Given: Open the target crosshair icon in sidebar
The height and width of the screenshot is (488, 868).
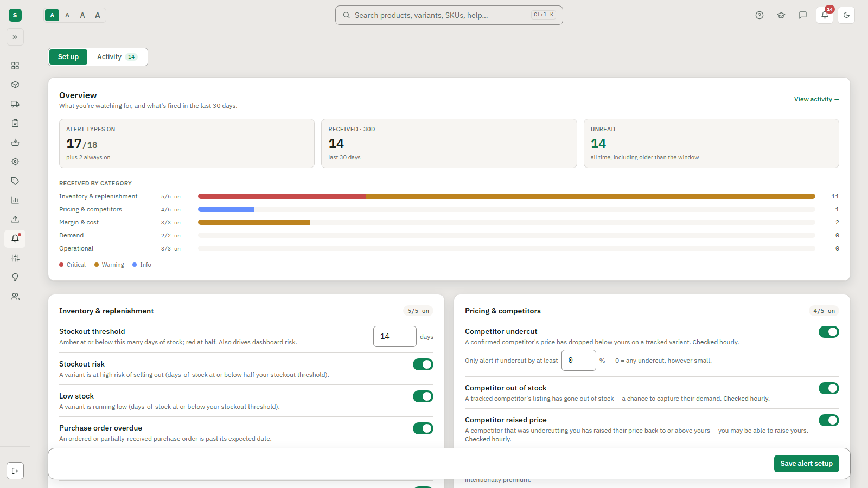Looking at the screenshot, I should [x=15, y=162].
